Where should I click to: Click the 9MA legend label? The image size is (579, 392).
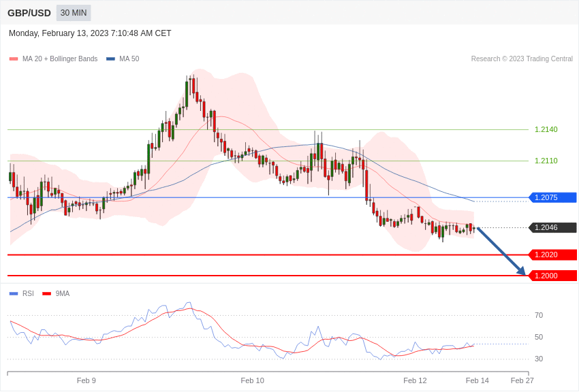click(x=63, y=293)
